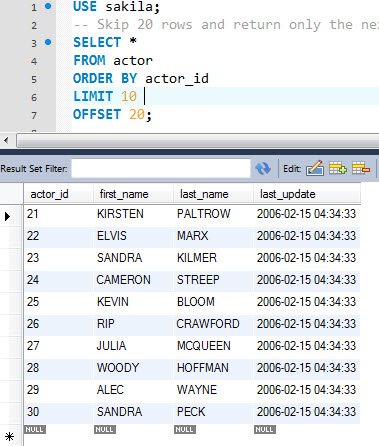This screenshot has height=446, width=379.
Task: Click the word actor on line 4
Action: [x=133, y=61]
